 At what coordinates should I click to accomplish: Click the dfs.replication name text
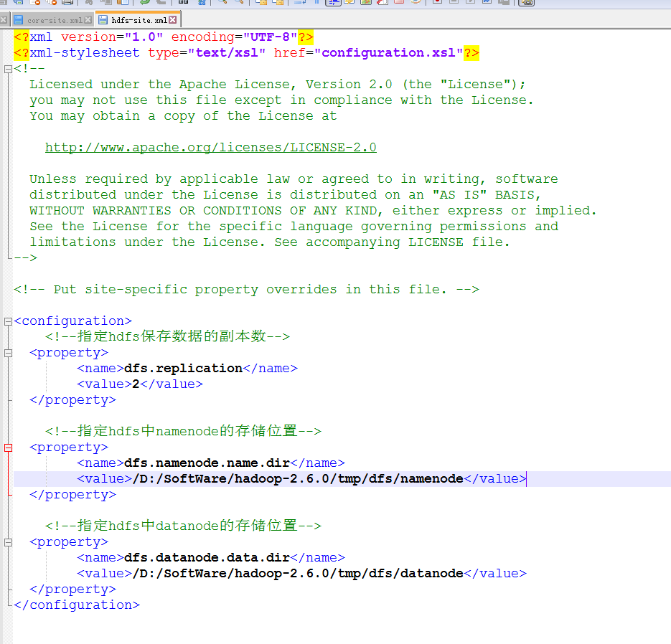(183, 368)
